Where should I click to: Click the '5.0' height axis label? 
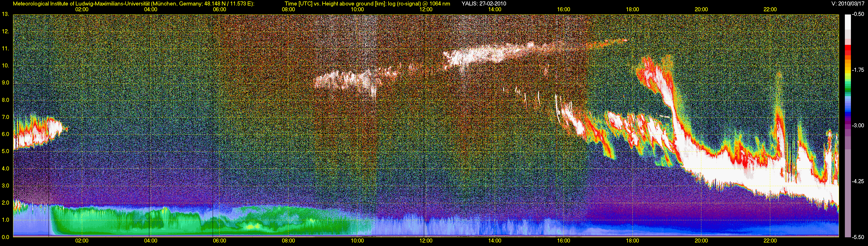pyautogui.click(x=5, y=151)
